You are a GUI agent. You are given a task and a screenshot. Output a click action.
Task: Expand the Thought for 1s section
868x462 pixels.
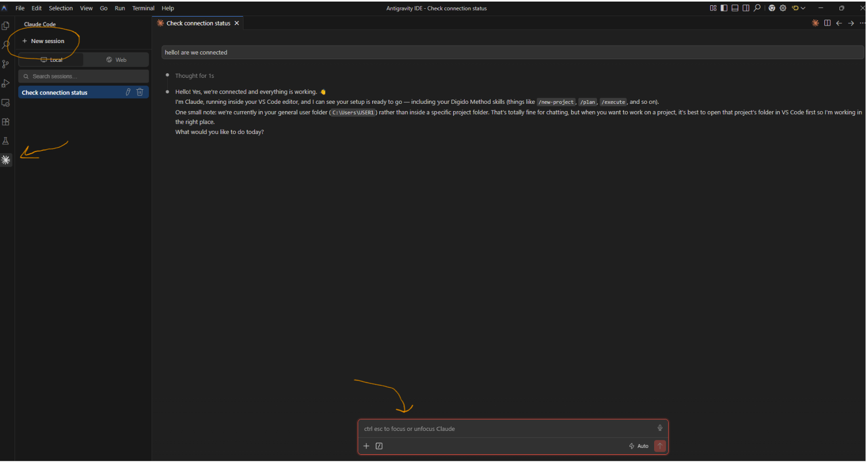pos(195,76)
